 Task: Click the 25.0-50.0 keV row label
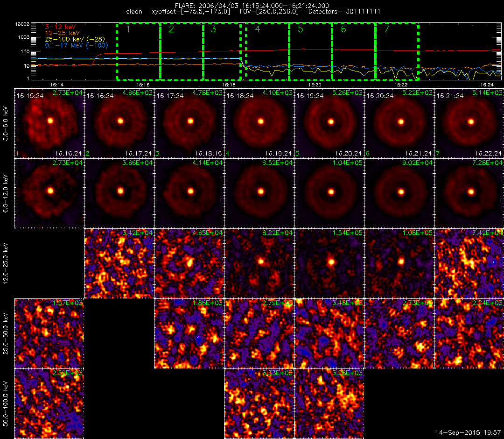(x=6, y=334)
